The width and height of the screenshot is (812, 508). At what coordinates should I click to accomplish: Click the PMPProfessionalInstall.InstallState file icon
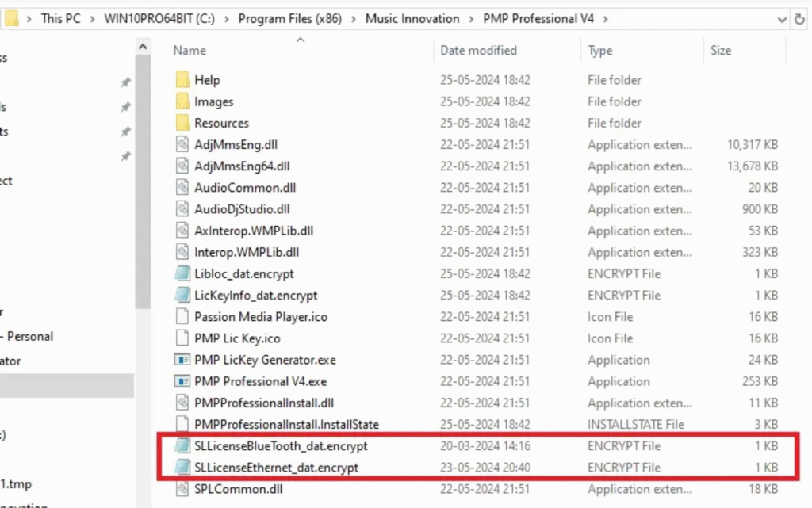[x=182, y=424]
